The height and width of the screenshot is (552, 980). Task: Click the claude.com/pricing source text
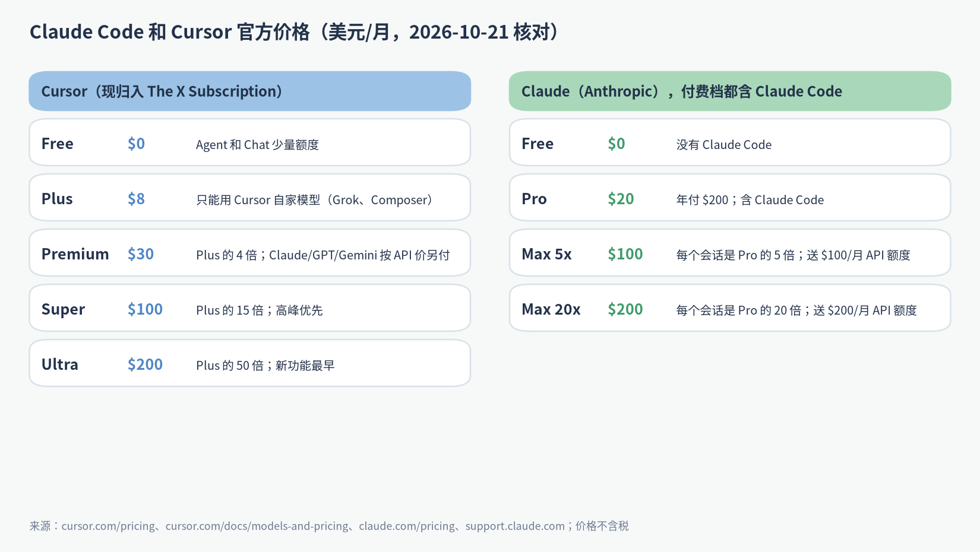click(407, 526)
